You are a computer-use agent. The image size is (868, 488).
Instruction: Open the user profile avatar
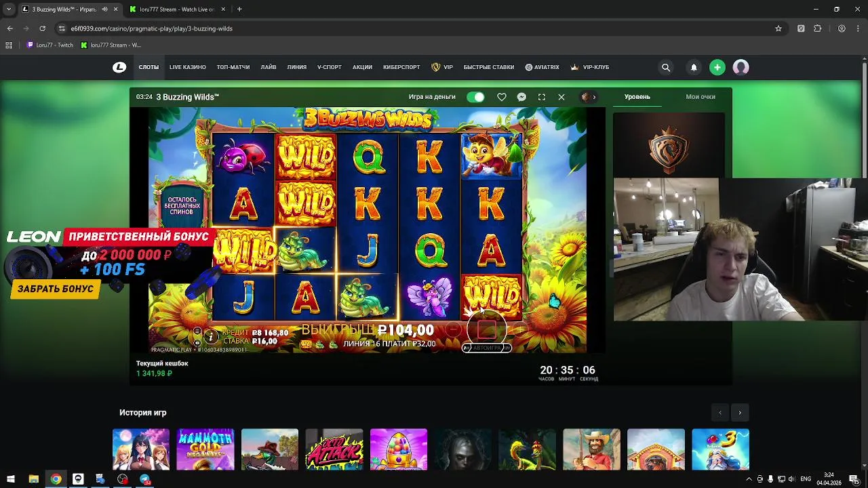(741, 67)
